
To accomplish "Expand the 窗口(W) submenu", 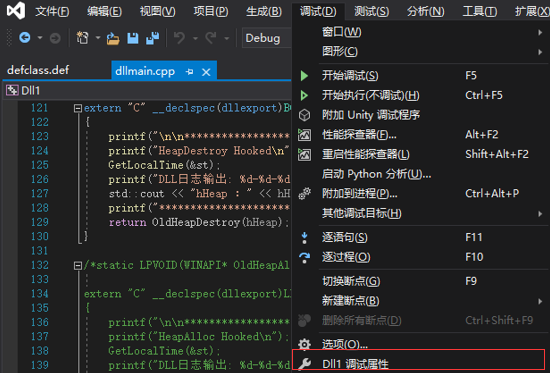I will (x=540, y=32).
